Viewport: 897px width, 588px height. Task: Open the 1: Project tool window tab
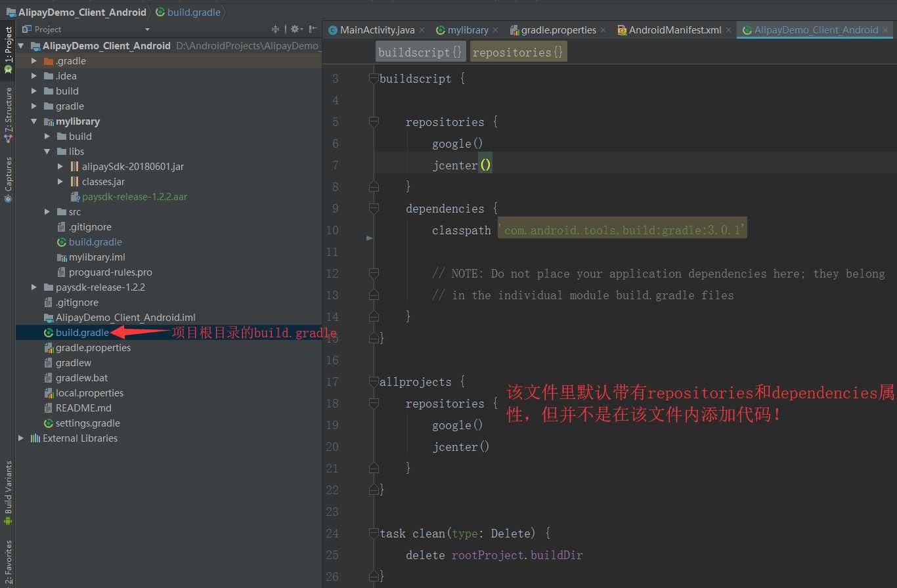click(x=8, y=49)
